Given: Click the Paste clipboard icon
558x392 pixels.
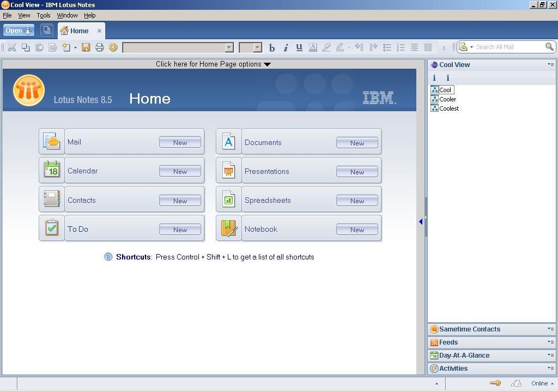Looking at the screenshot, I should pyautogui.click(x=39, y=47).
